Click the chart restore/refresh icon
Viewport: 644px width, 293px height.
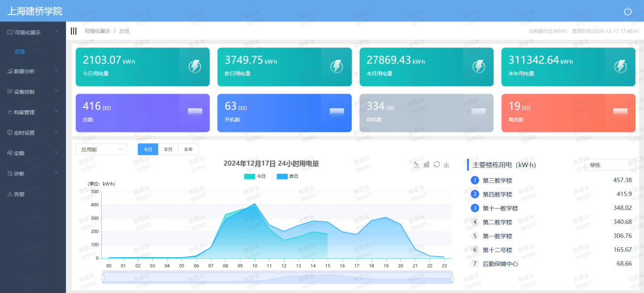437,164
